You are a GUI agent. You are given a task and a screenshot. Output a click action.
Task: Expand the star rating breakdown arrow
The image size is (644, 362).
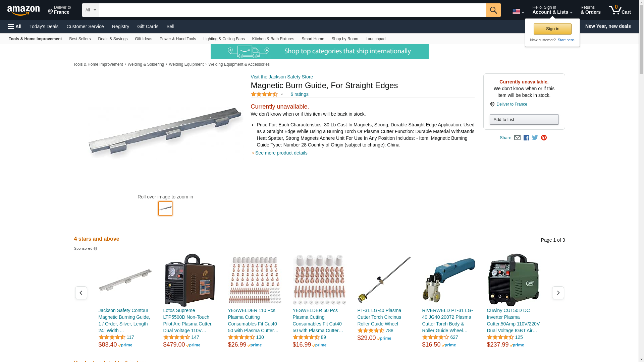[282, 95]
